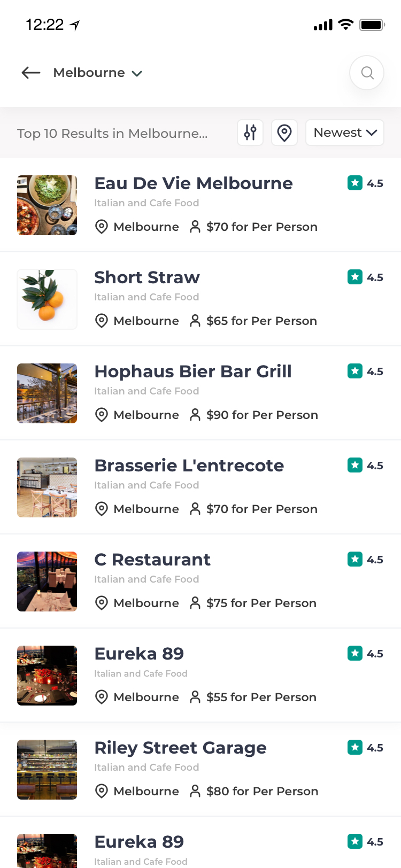Viewport: 401px width, 868px height.
Task: Click chevron arrow in Newest sort box
Action: pyautogui.click(x=372, y=133)
